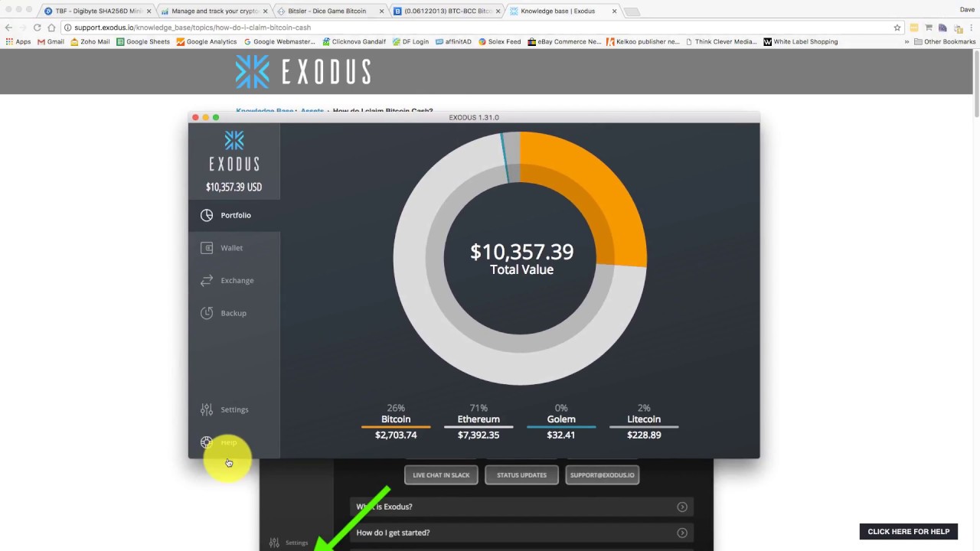The height and width of the screenshot is (551, 980).
Task: Click the Help lifebuoy icon
Action: point(207,442)
